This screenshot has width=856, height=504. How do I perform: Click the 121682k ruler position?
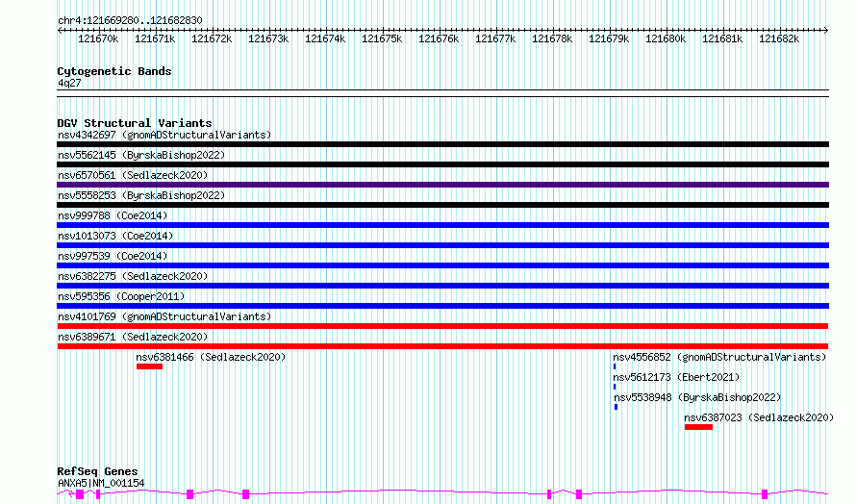pyautogui.click(x=780, y=39)
